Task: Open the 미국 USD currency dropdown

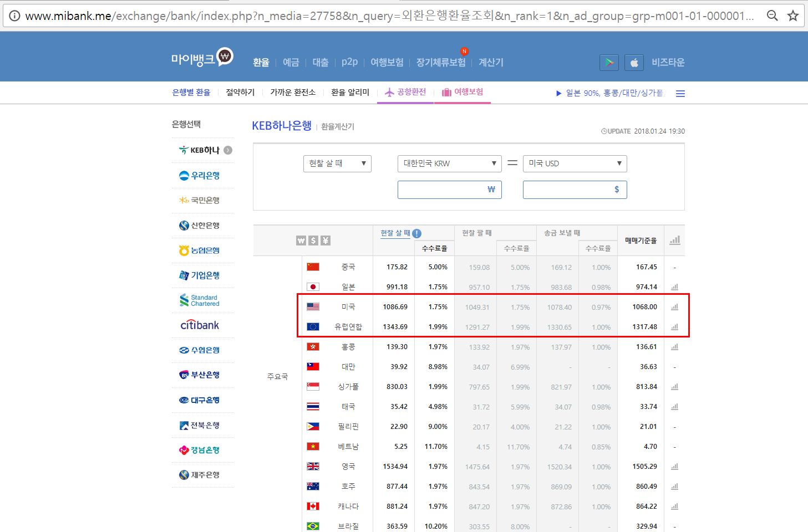Action: pyautogui.click(x=575, y=163)
